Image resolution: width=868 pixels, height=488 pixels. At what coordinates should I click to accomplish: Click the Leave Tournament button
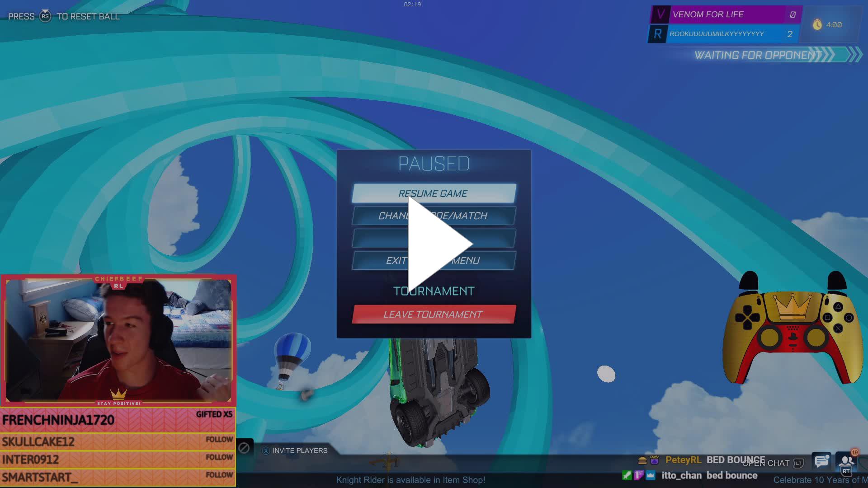click(433, 314)
